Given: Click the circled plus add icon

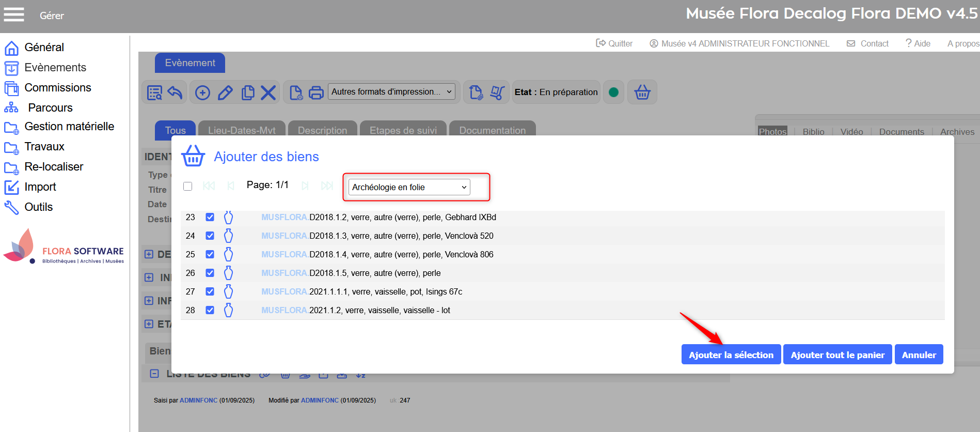Looking at the screenshot, I should (202, 93).
